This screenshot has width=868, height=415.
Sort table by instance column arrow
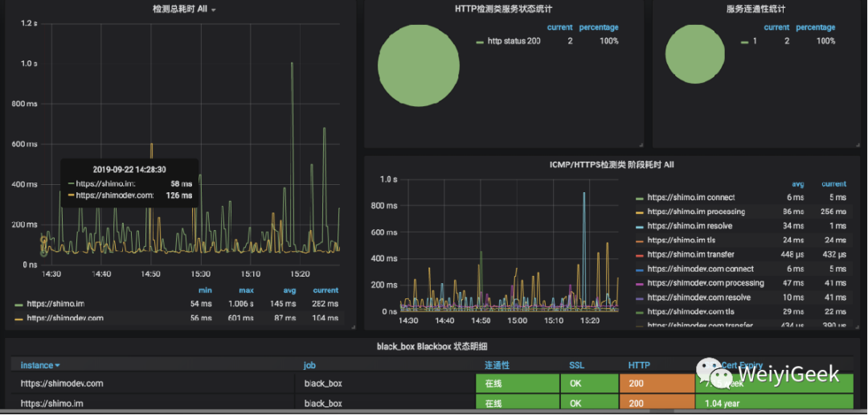(x=57, y=366)
